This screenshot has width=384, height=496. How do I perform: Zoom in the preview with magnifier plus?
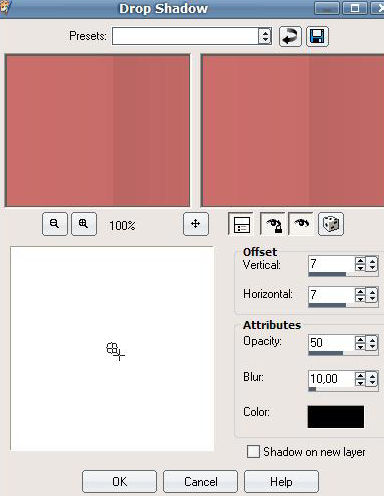(84, 224)
